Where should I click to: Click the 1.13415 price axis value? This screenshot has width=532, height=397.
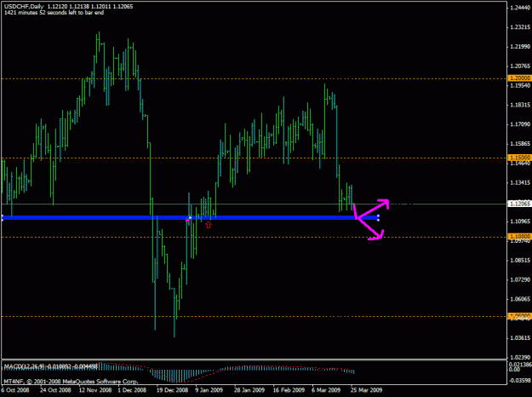520,182
